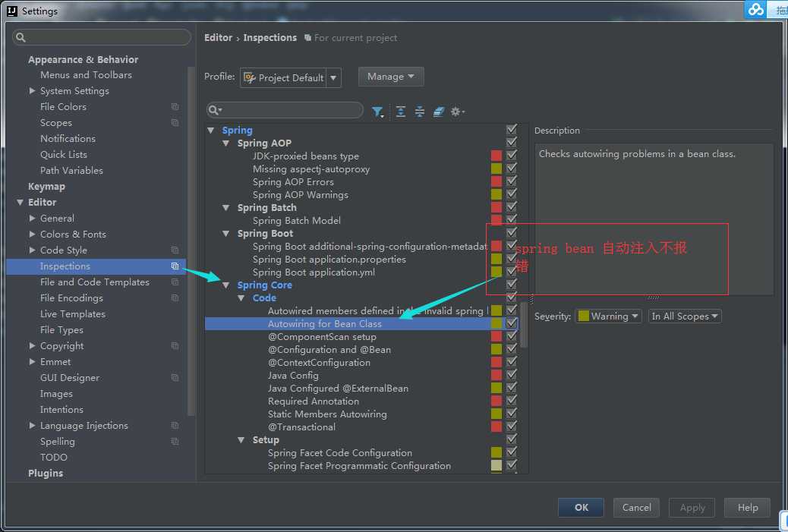
Task: Click the inspections search input field
Action: [x=285, y=110]
